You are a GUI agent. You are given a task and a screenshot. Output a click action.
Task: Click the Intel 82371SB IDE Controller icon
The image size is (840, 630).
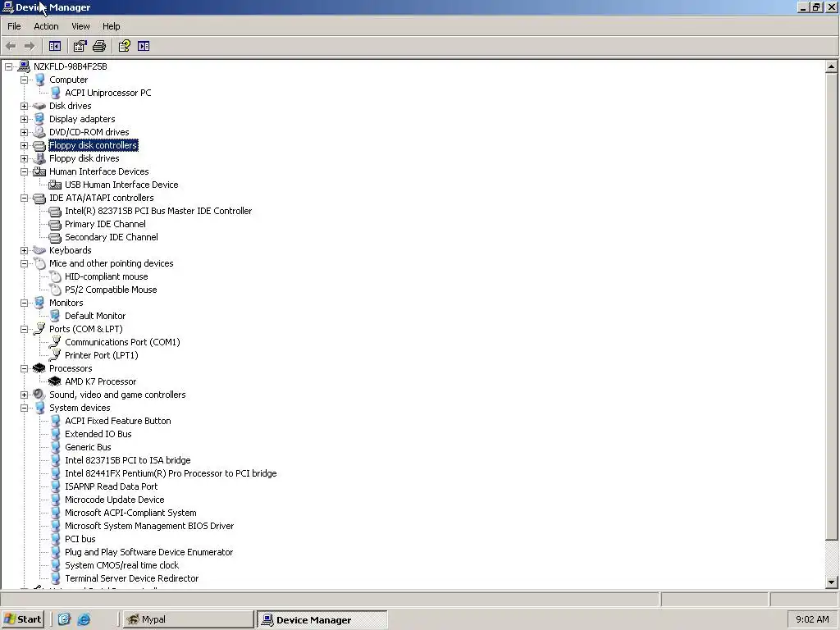pyautogui.click(x=55, y=211)
